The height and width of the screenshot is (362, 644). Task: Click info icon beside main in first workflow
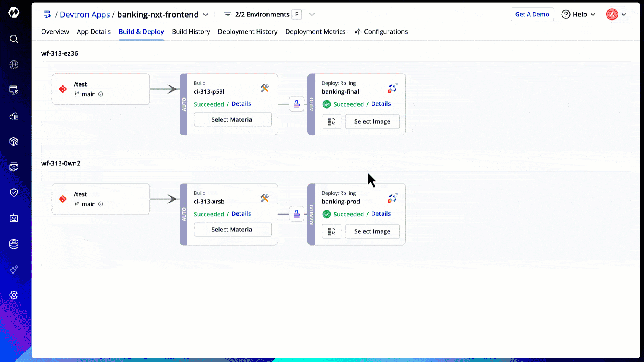click(101, 94)
